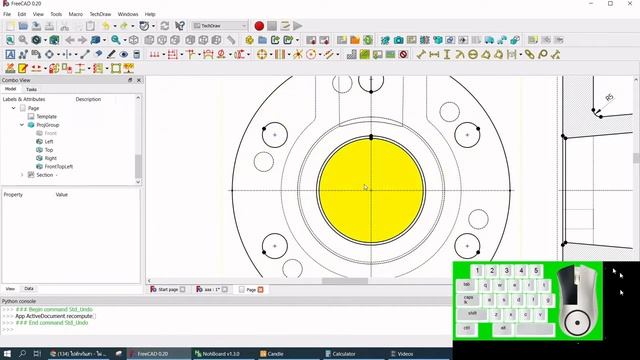
Task: Toggle bounding box cube icon
Action: (54, 40)
